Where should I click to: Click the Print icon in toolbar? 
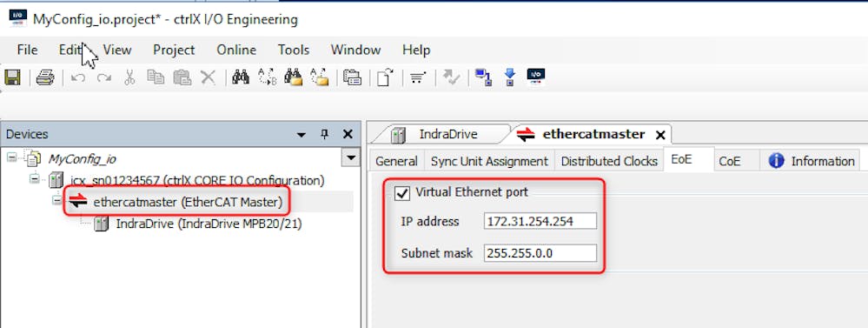pyautogui.click(x=45, y=77)
